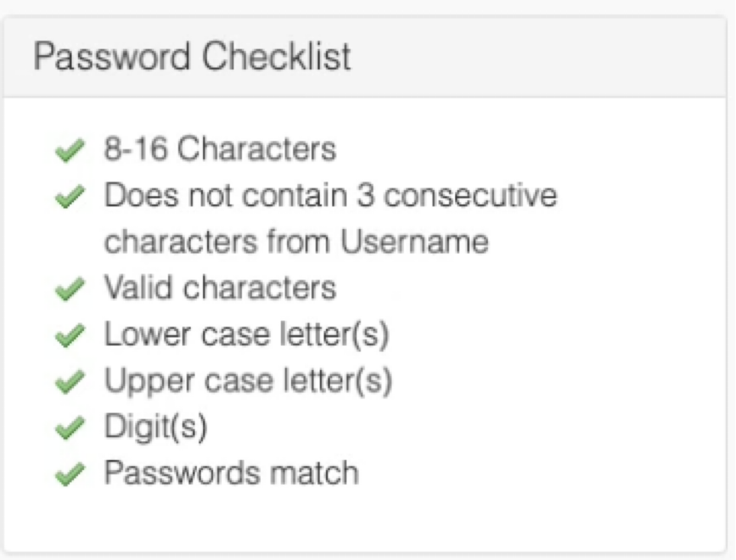Screen dimensions: 736x560
Task: Select the checkmark next to "Passwords match"
Action: pos(69,475)
